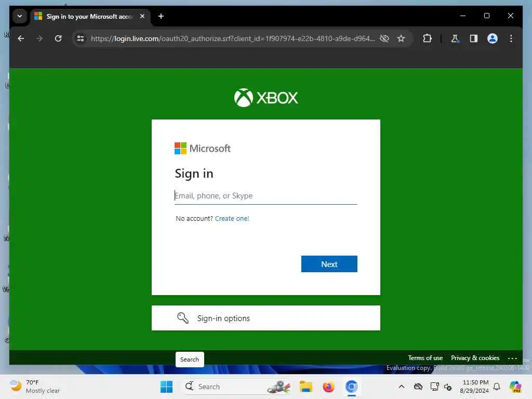Minimize the Chrome window

pos(463,16)
